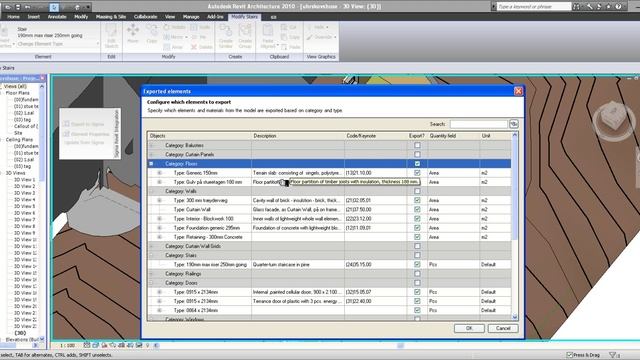Click the Type a keyword or phrase search box

pyautogui.click(x=534, y=7)
